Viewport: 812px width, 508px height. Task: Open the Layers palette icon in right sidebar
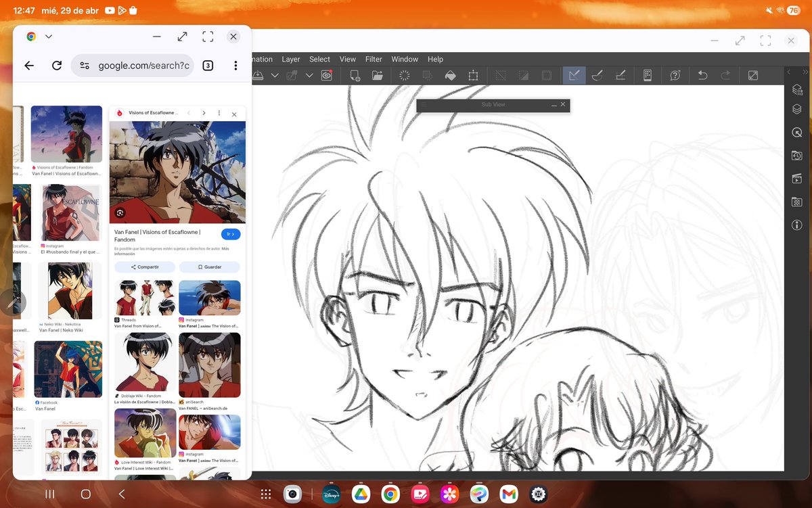[797, 110]
